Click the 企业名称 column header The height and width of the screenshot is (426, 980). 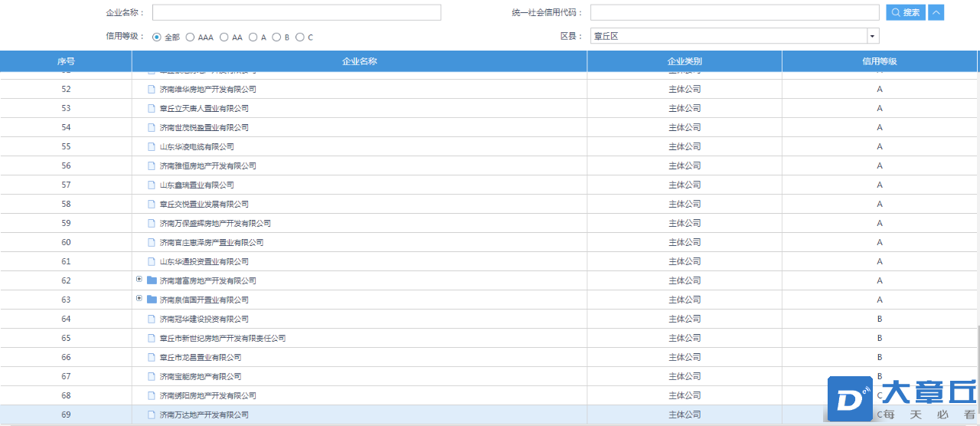(x=360, y=61)
